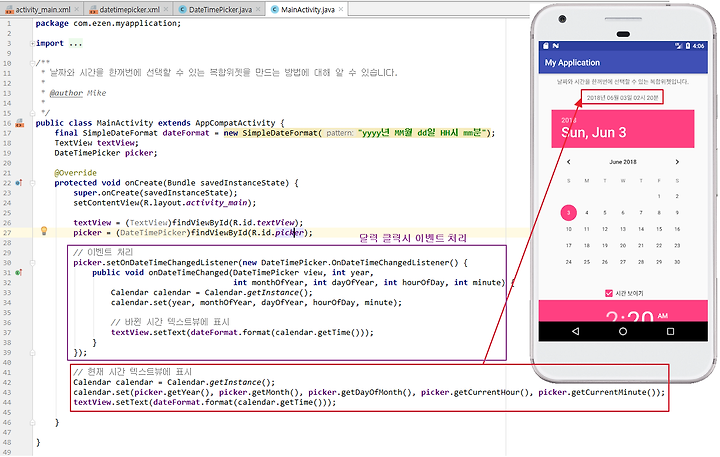Image resolution: width=720 pixels, height=457 pixels.
Task: Toggle the fold end marker at line 46
Action: click(x=33, y=422)
